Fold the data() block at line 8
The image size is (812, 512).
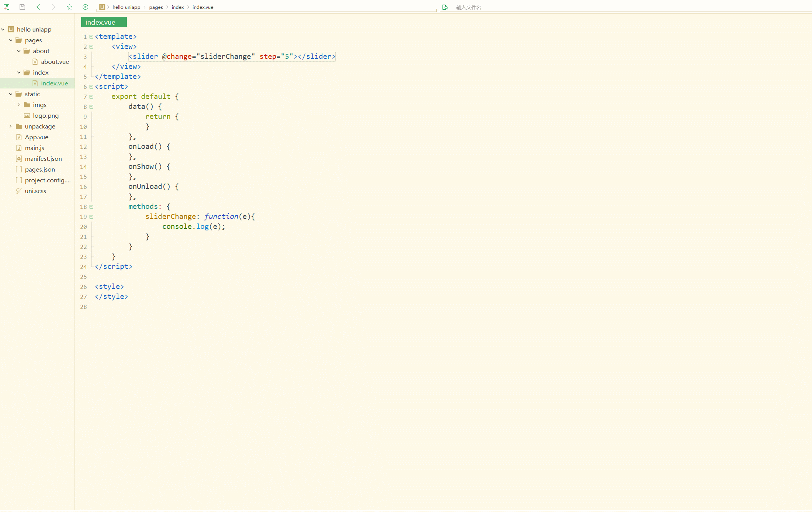92,107
